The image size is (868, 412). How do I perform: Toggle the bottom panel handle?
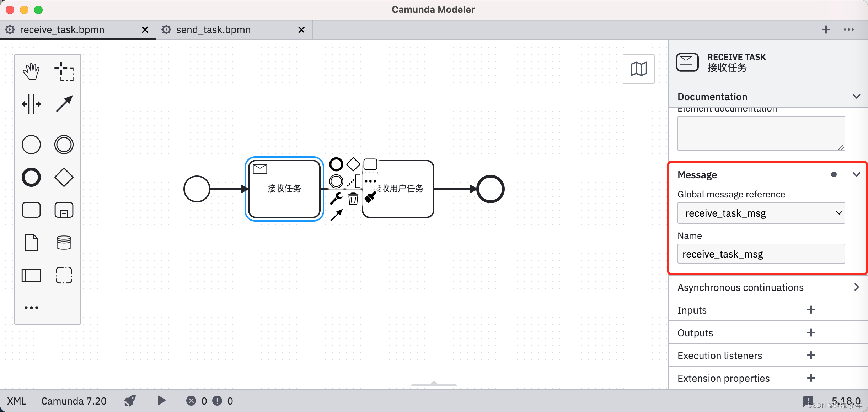point(434,384)
